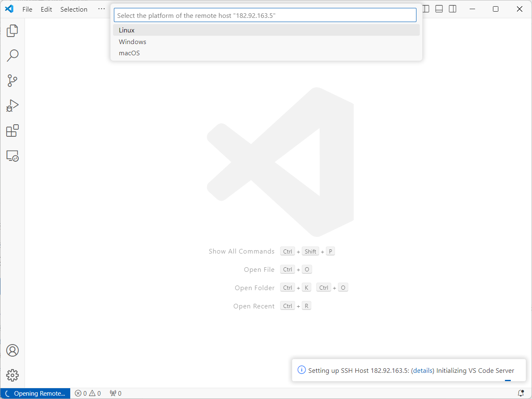Select Linux as the remote platform
This screenshot has width=532, height=399.
pyautogui.click(x=266, y=30)
